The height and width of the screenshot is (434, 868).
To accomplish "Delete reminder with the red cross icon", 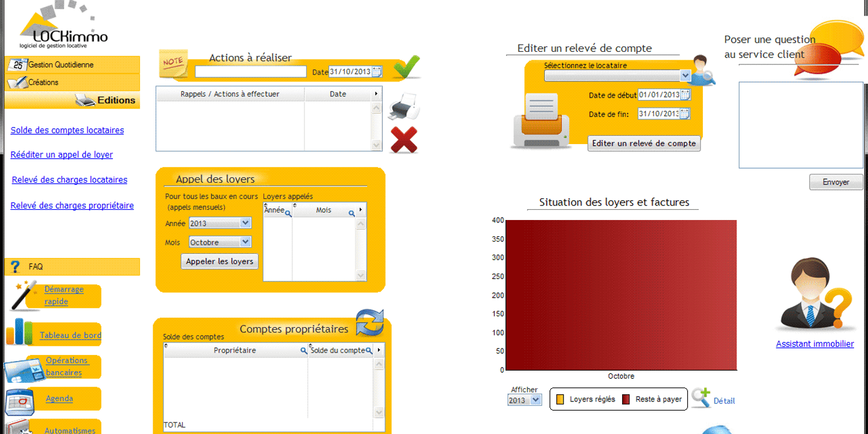I will coord(404,140).
